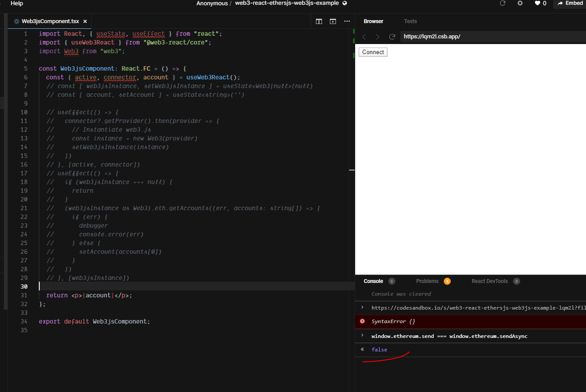Open sandbox settings gear icon
Viewport: 586px width, 392px height.
click(520, 3)
